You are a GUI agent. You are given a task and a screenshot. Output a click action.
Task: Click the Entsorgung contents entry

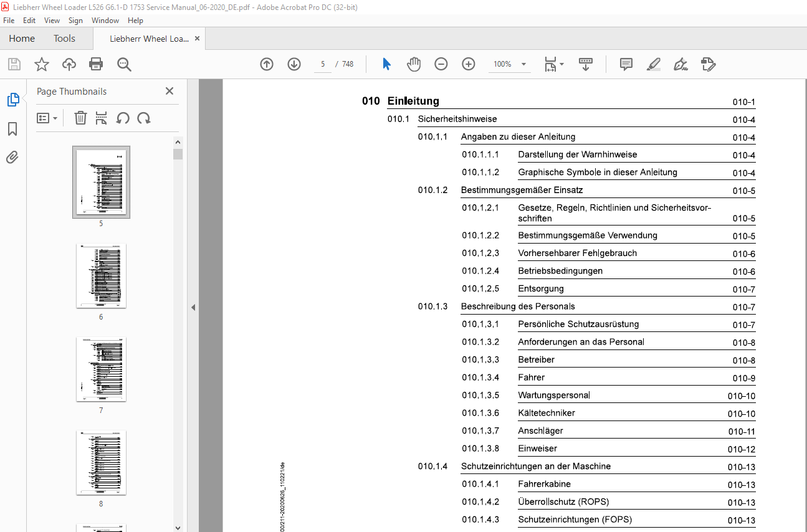pyautogui.click(x=541, y=288)
